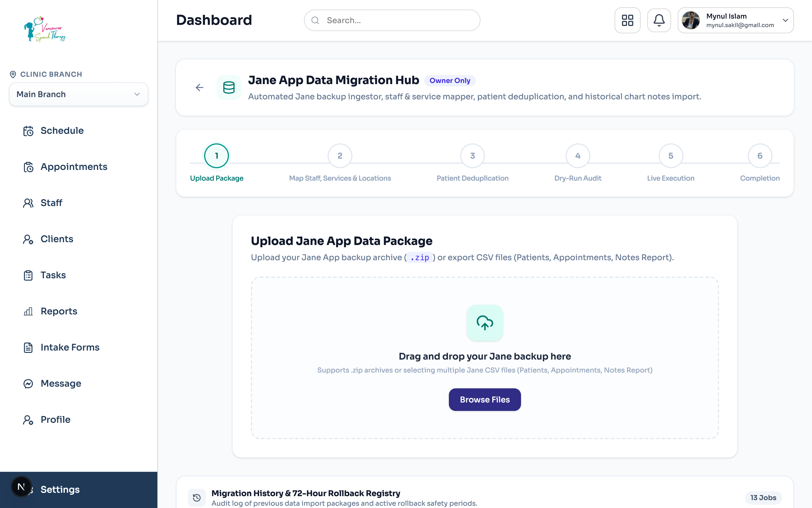Open Profile in the sidebar
Screen dimensions: 812x508
(x=55, y=420)
